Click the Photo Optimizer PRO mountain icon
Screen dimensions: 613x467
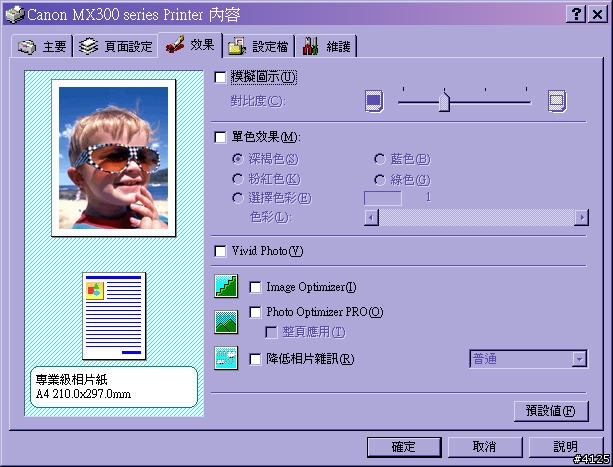226,322
